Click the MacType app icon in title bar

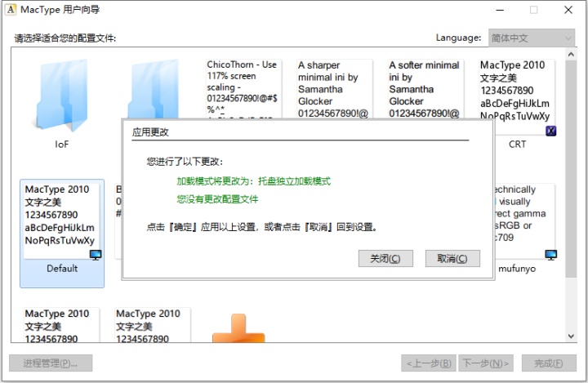(11, 9)
